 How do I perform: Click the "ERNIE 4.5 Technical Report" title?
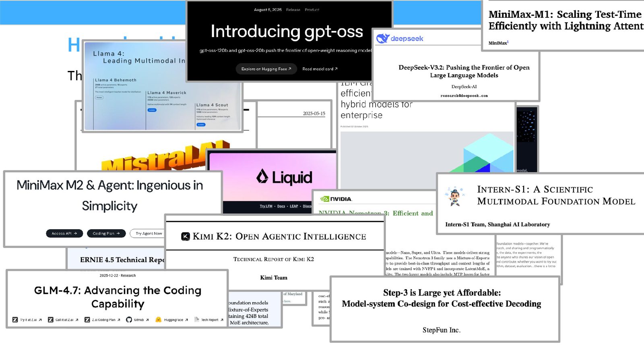click(x=122, y=260)
